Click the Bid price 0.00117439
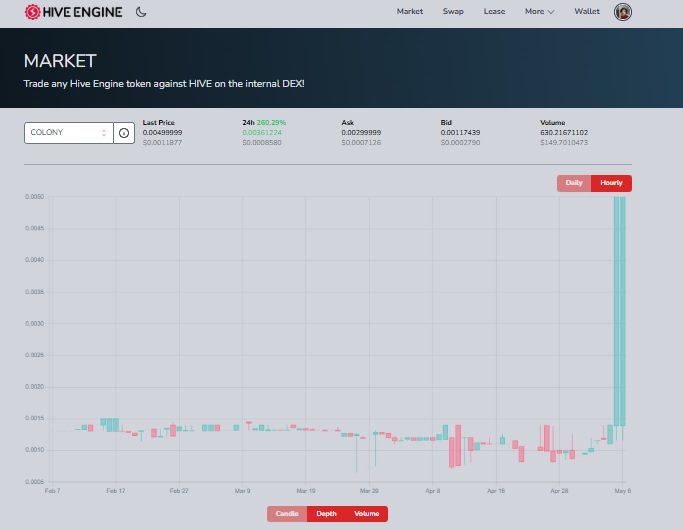This screenshot has height=529, width=683. (x=460, y=132)
